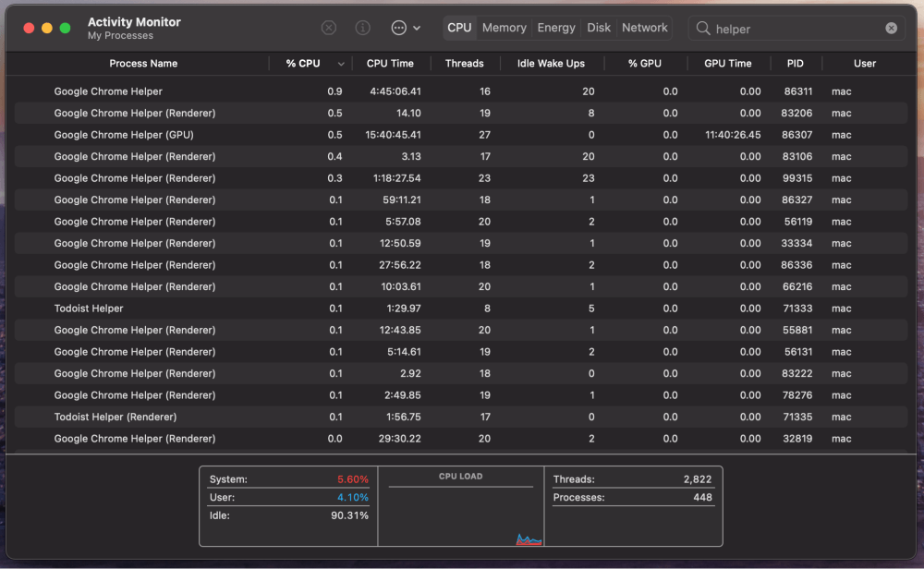The image size is (924, 569).
Task: Switch to the Memory tab
Action: click(x=504, y=28)
